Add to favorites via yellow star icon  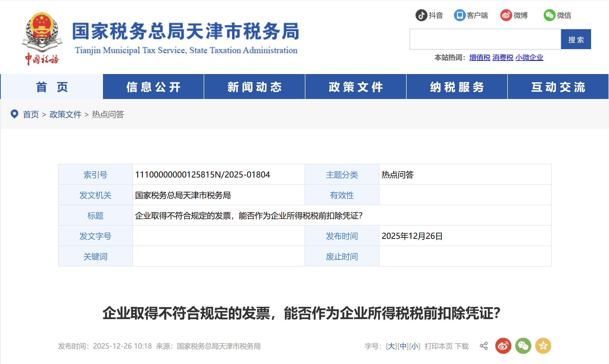click(543, 346)
